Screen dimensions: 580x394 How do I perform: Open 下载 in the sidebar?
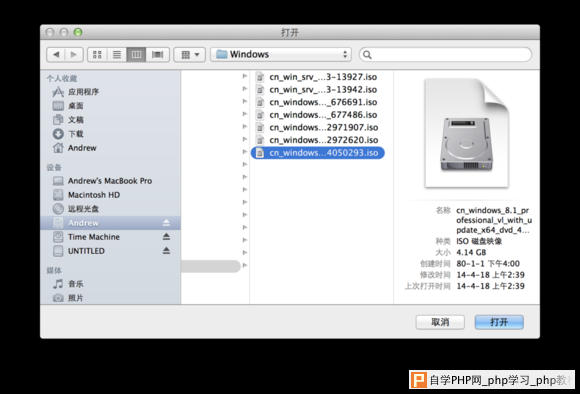(x=110, y=134)
